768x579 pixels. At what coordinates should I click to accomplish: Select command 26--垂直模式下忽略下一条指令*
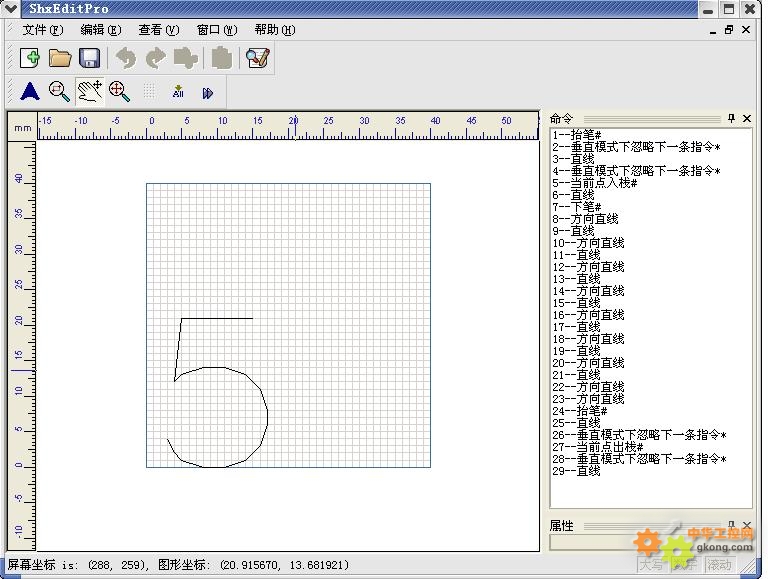point(639,435)
